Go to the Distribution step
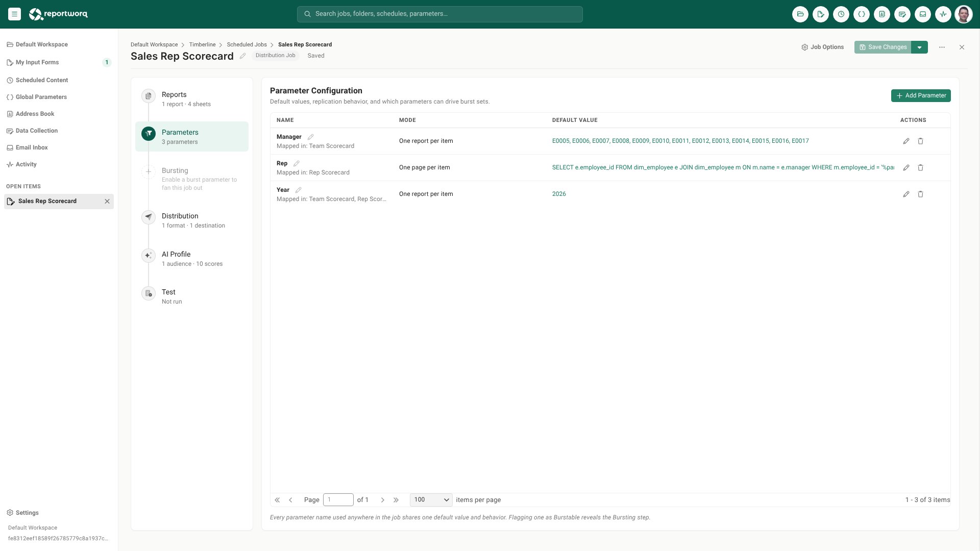 point(192,220)
